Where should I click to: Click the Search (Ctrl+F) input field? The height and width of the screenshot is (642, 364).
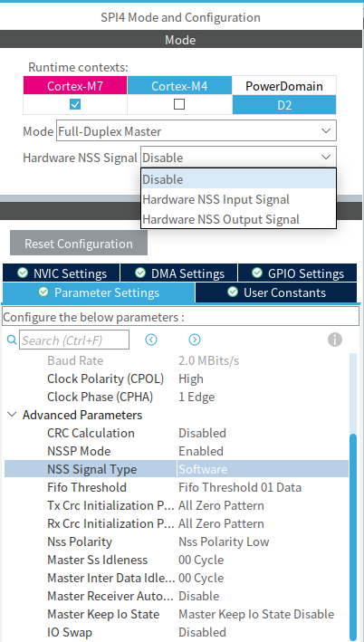[x=74, y=340]
